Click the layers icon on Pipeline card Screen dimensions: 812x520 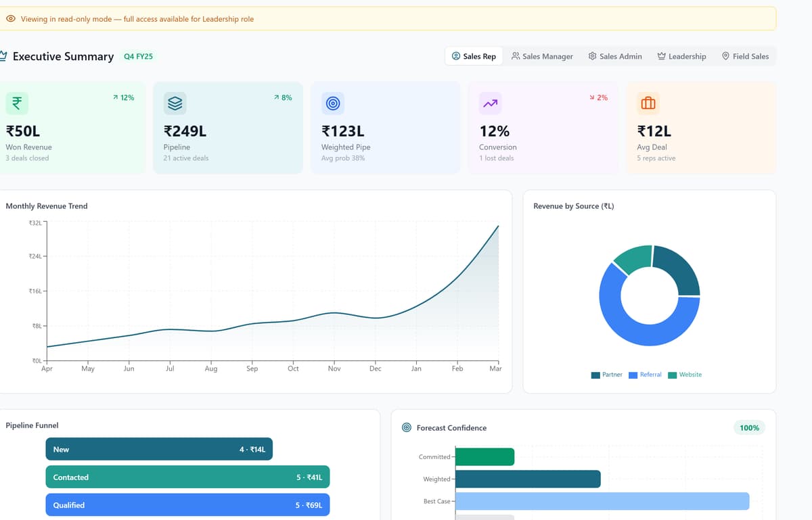tap(175, 103)
